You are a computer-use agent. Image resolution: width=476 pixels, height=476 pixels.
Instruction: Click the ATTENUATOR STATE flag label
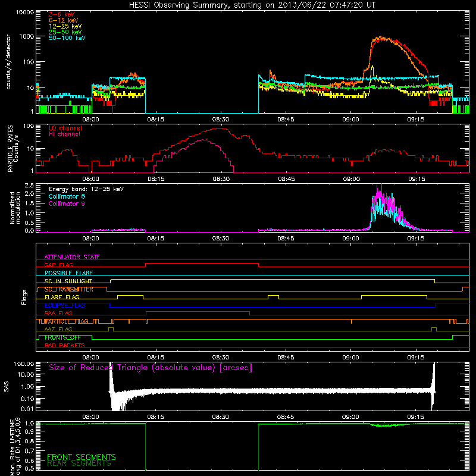pyautogui.click(x=72, y=257)
